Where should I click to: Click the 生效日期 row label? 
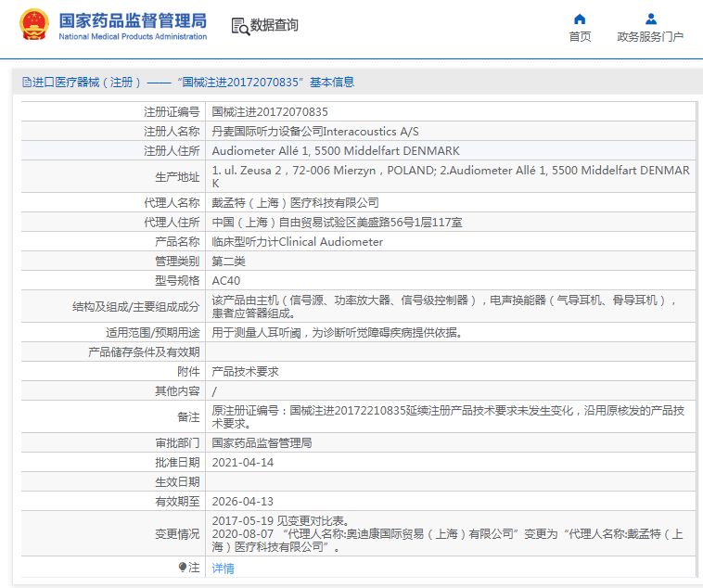pos(177,481)
